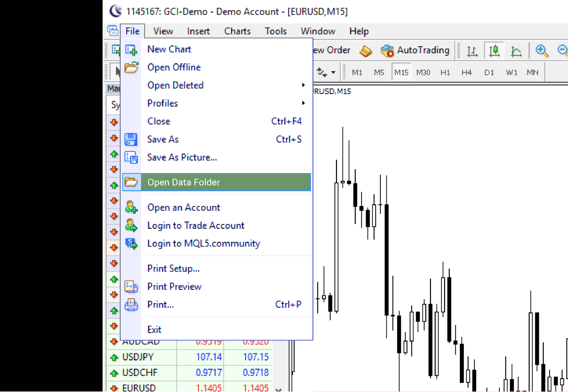Click the New Order toolbar button
The height and width of the screenshot is (392, 568).
pos(332,50)
